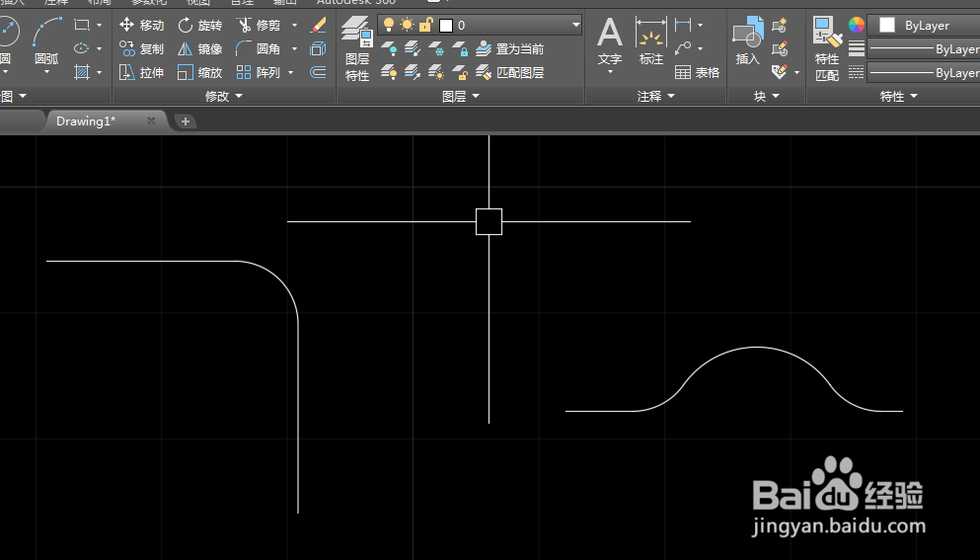The width and height of the screenshot is (980, 560).
Task: Click Isolate layer icon
Action: point(413,48)
